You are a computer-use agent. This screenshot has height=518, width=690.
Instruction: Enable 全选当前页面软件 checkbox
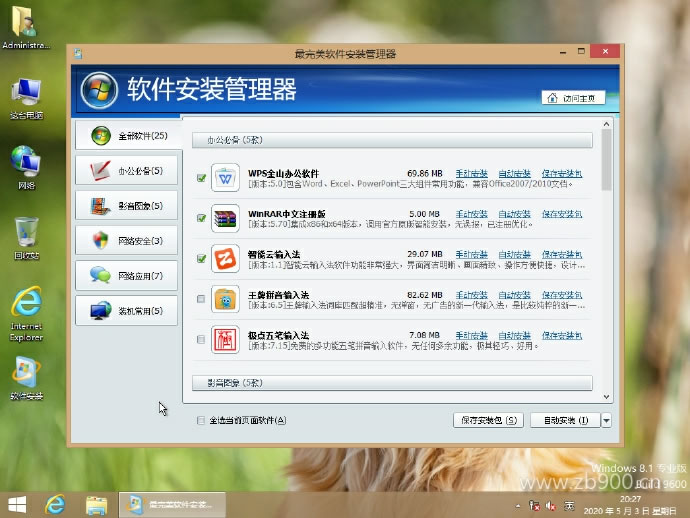(x=201, y=420)
